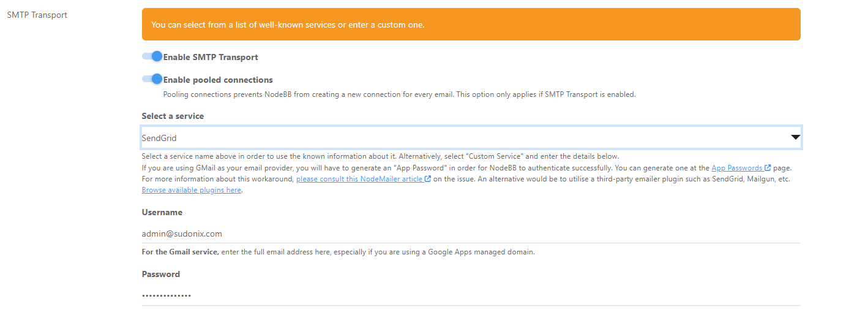This screenshot has height=312, width=868.
Task: Click the service selector's black arrow
Action: tap(795, 137)
